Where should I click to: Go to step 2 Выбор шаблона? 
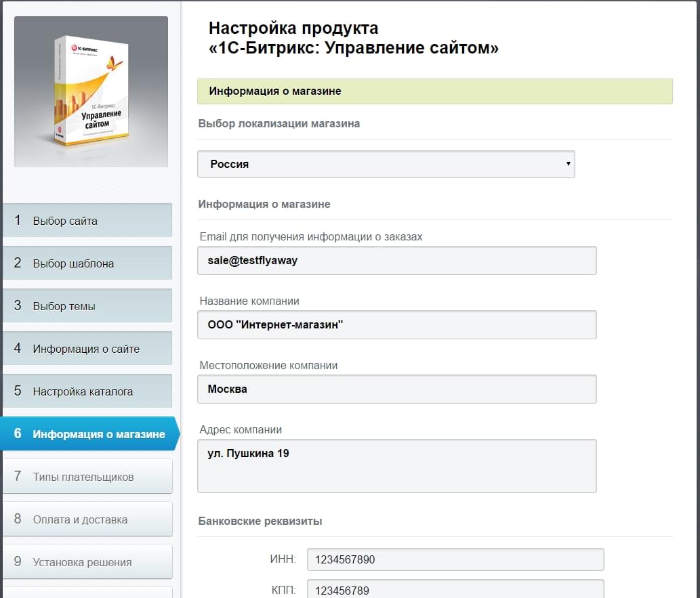click(x=87, y=263)
